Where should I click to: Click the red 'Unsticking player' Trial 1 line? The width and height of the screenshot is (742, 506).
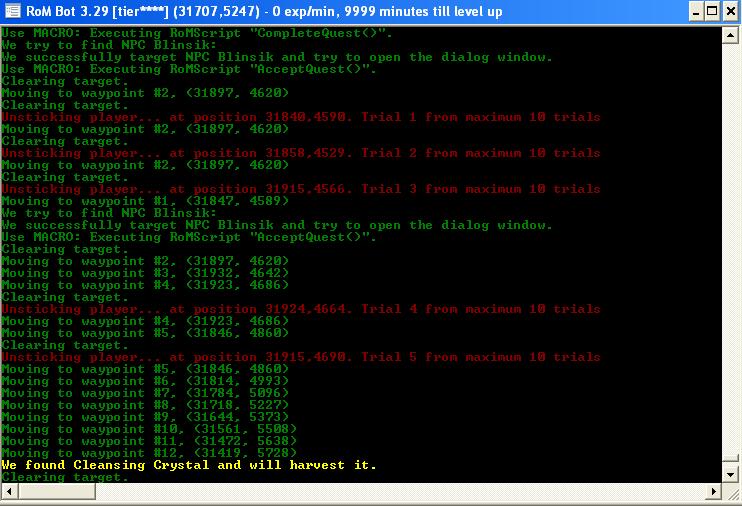point(300,117)
